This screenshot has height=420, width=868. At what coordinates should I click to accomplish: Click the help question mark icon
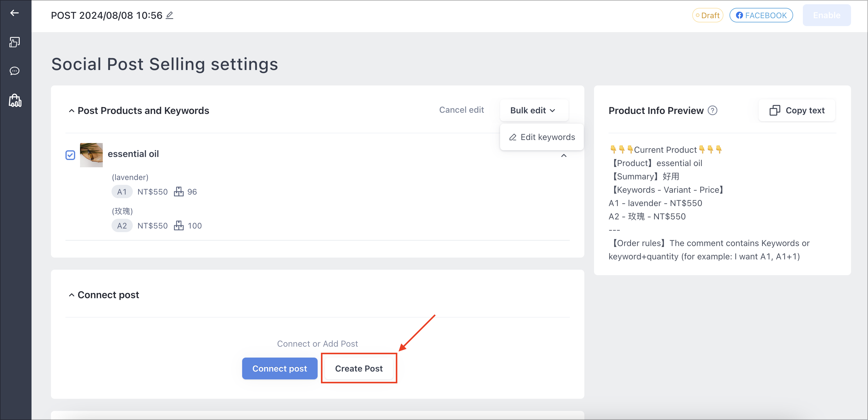(x=712, y=111)
